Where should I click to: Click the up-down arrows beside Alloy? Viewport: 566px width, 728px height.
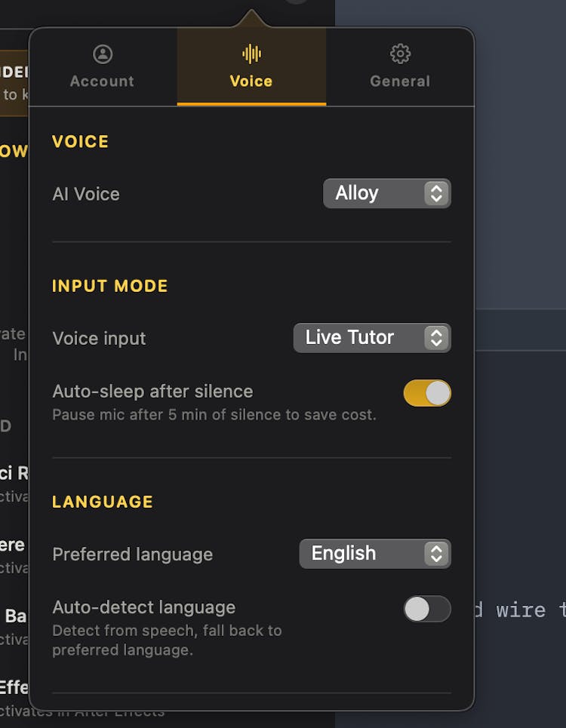coord(436,194)
